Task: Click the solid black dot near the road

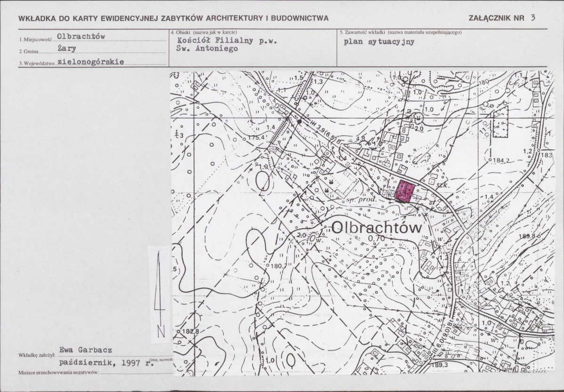Action: coord(299,121)
